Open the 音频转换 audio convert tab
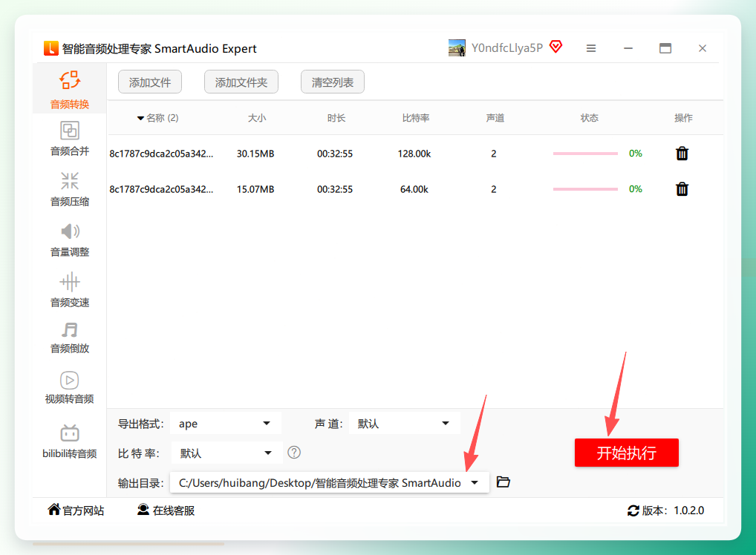Viewport: 756px width, 555px height. click(x=69, y=90)
